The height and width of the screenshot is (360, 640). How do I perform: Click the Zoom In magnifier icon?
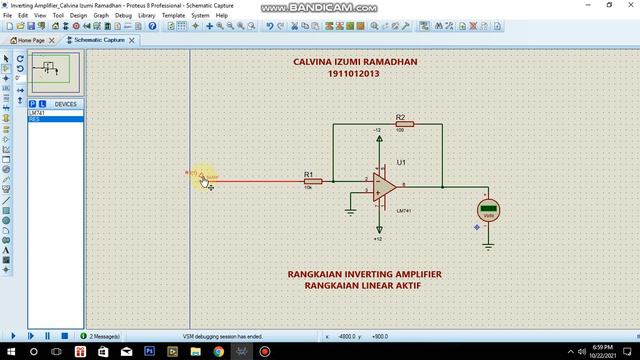coord(220,26)
